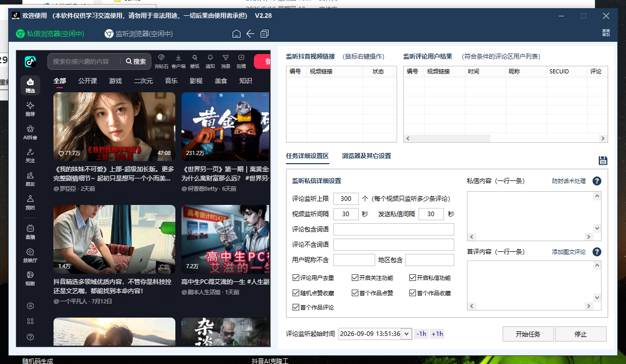Click the 开始任务 button
626x364 pixels.
[528, 334]
